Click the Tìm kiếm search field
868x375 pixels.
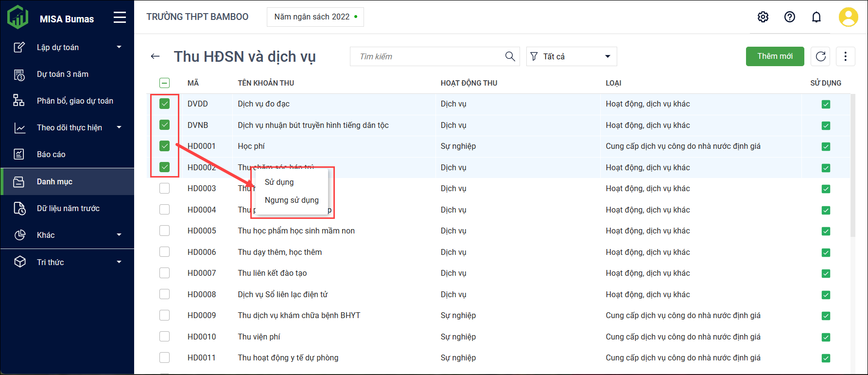tap(428, 56)
